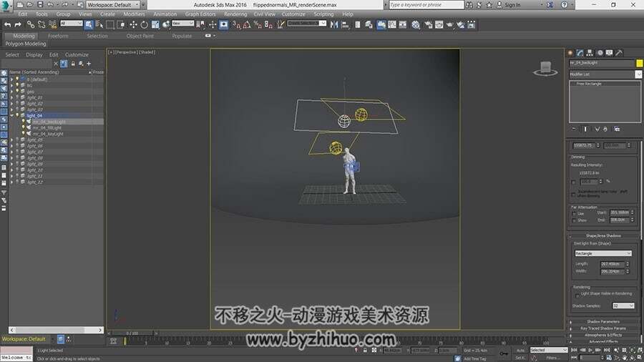Toggle Window/Crossing selection mode
644x362 pixels.
tap(121, 25)
